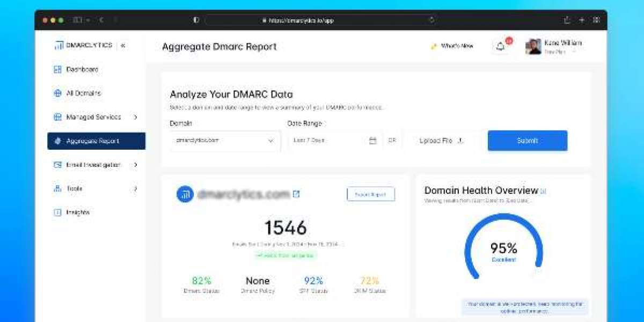Screen dimensions: 644x322
Task: Click the All Domains globe icon
Action: click(58, 93)
